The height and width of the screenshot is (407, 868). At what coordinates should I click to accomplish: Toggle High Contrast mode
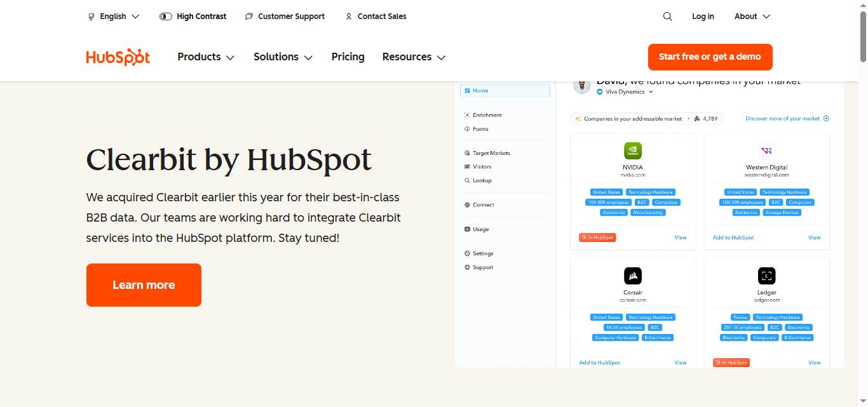coord(193,17)
